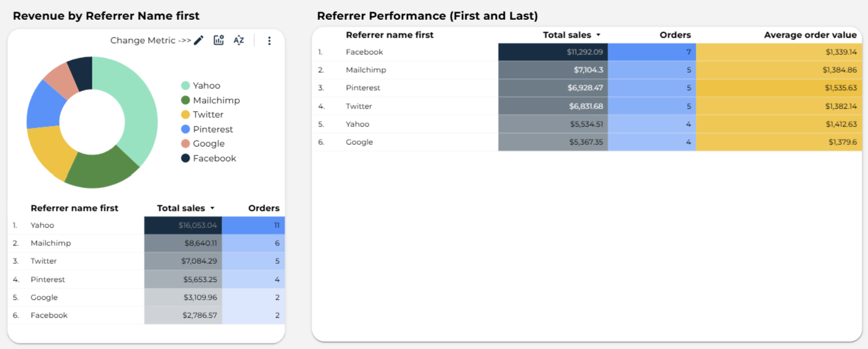Image resolution: width=868 pixels, height=349 pixels.
Task: Sort by Average order value column header
Action: [x=810, y=35]
